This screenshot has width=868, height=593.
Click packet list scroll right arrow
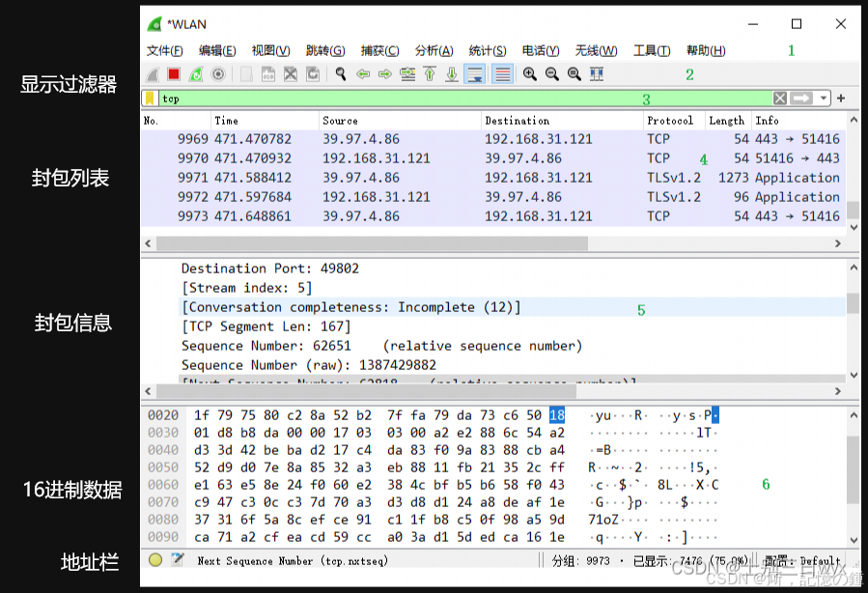[x=837, y=243]
